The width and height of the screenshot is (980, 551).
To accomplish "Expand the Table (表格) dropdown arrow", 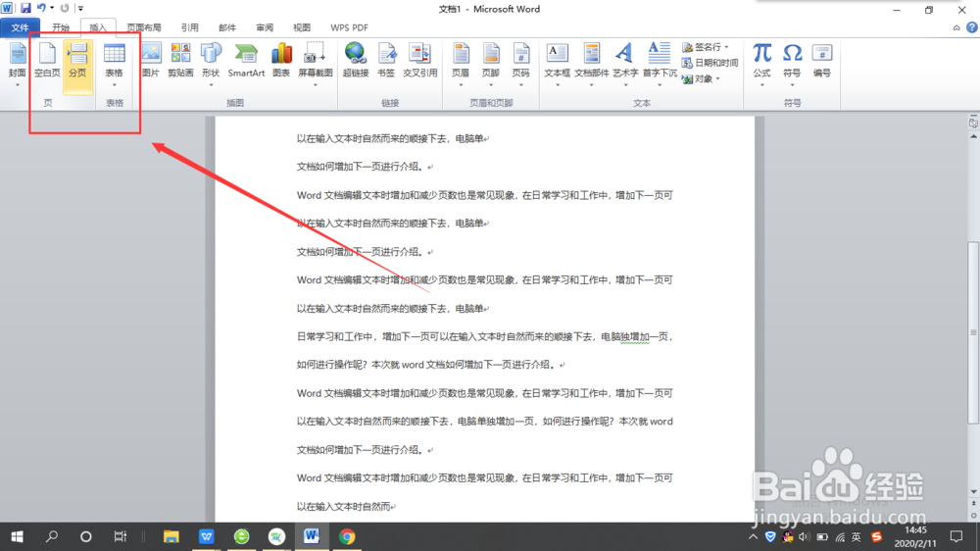I will tap(114, 85).
